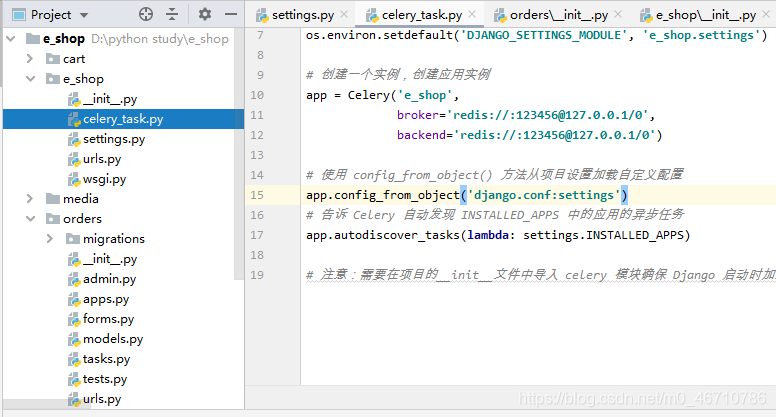
Task: Select apps.py in the orders folder
Action: tap(106, 299)
